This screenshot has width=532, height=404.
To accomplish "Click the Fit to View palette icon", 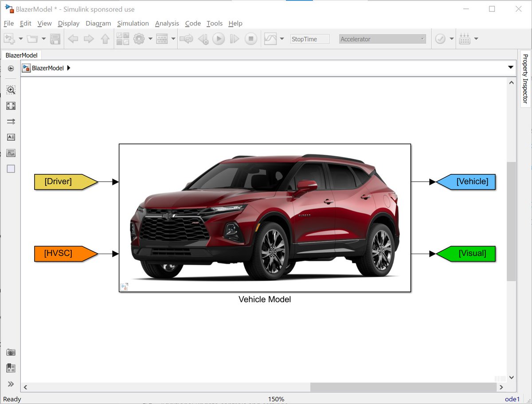I will 11,106.
